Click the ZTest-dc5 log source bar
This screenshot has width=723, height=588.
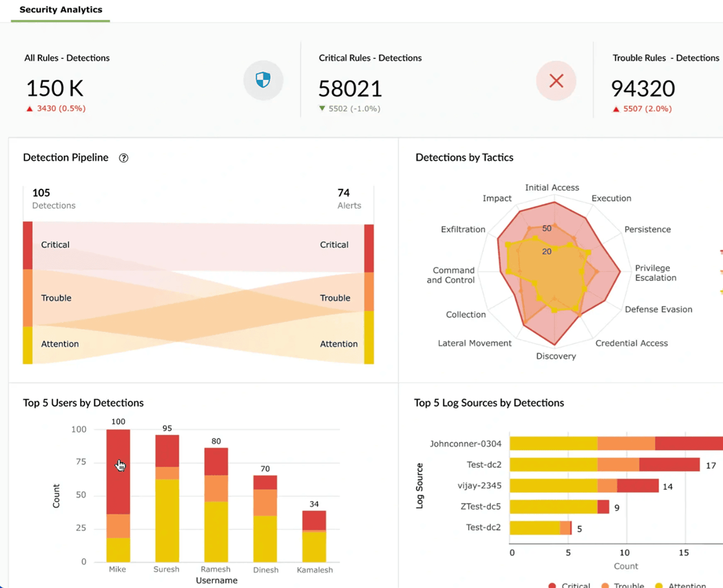tap(559, 507)
